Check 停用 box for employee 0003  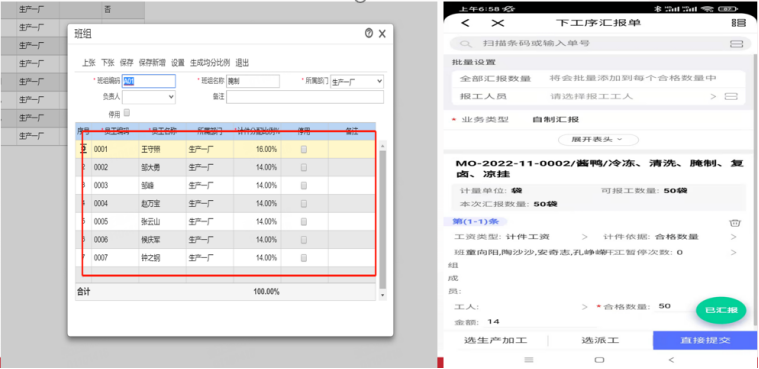tap(304, 185)
